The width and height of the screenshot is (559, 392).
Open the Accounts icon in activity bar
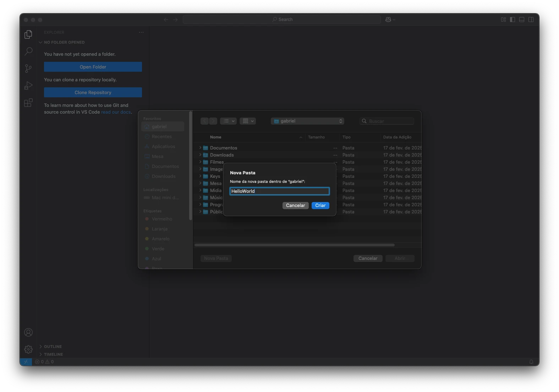(28, 332)
